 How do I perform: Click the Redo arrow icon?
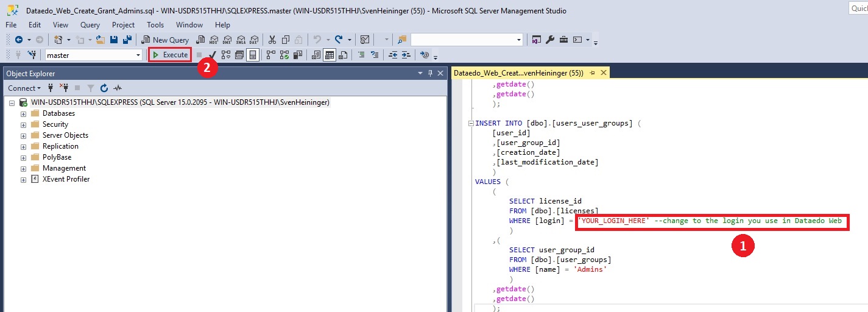[x=339, y=40]
